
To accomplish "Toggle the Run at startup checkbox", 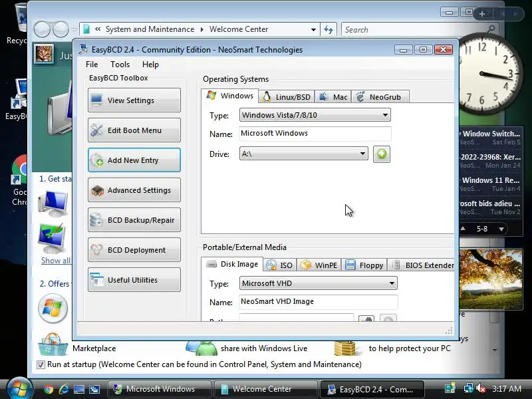I will click(x=41, y=364).
